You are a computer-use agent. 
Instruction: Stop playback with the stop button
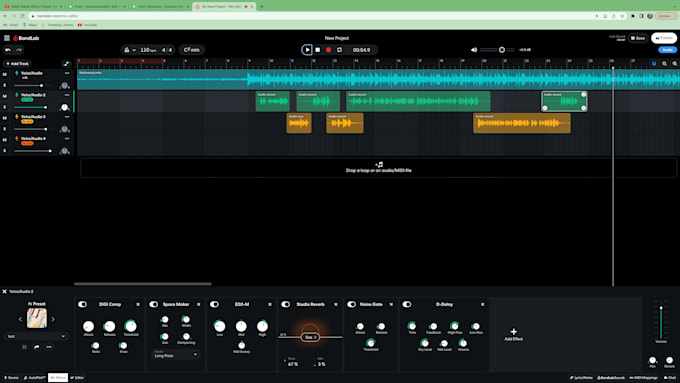coord(318,50)
